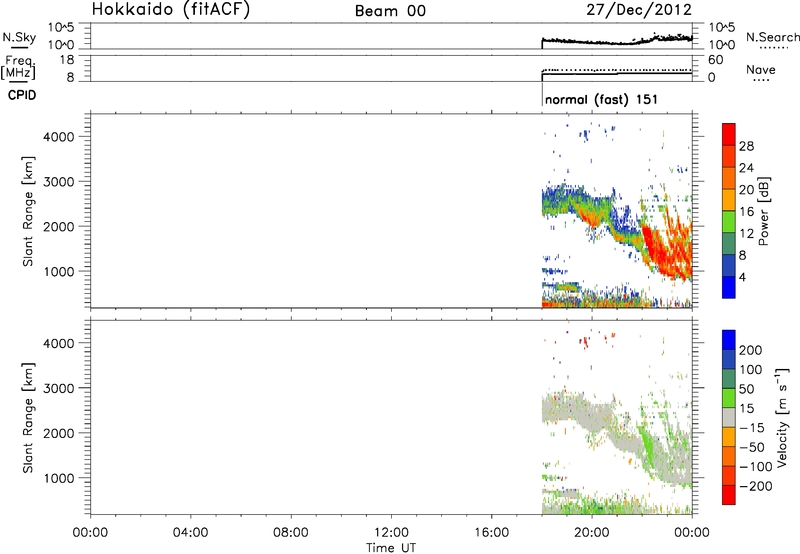Click the '08:00' time tick label

[291, 533]
